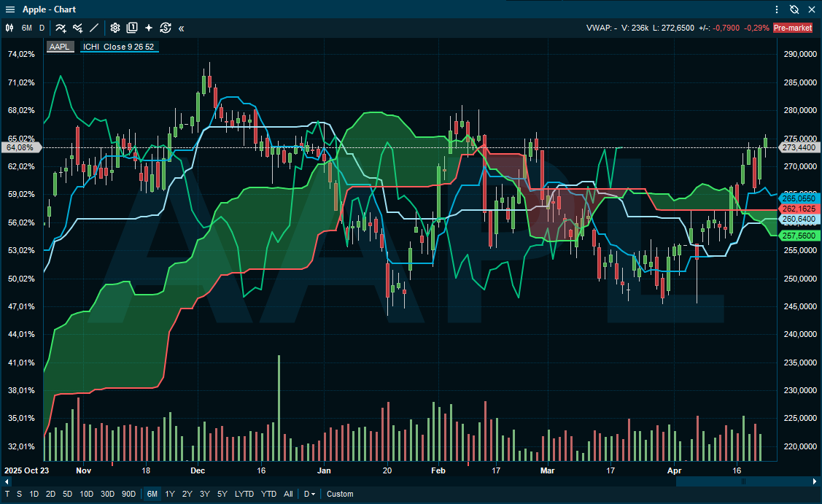Click the currency refresh icon with S symbol
This screenshot has height=504, width=822.
click(x=166, y=28)
